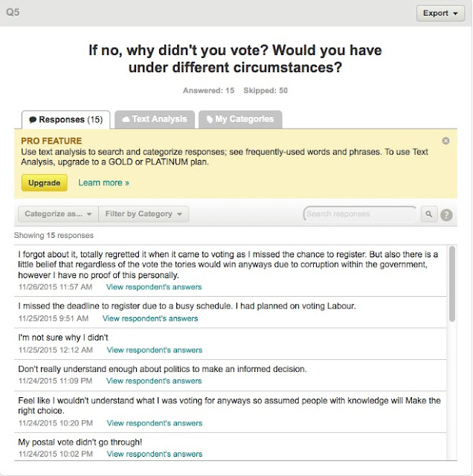The height and width of the screenshot is (476, 473).
Task: View respondent's answers for 11/24/2015 10:02 PM
Action: [155, 454]
